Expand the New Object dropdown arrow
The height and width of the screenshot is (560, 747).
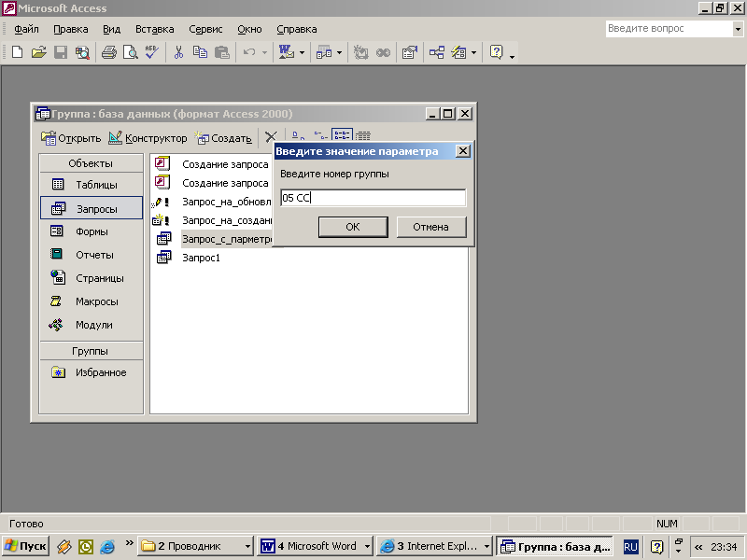473,52
